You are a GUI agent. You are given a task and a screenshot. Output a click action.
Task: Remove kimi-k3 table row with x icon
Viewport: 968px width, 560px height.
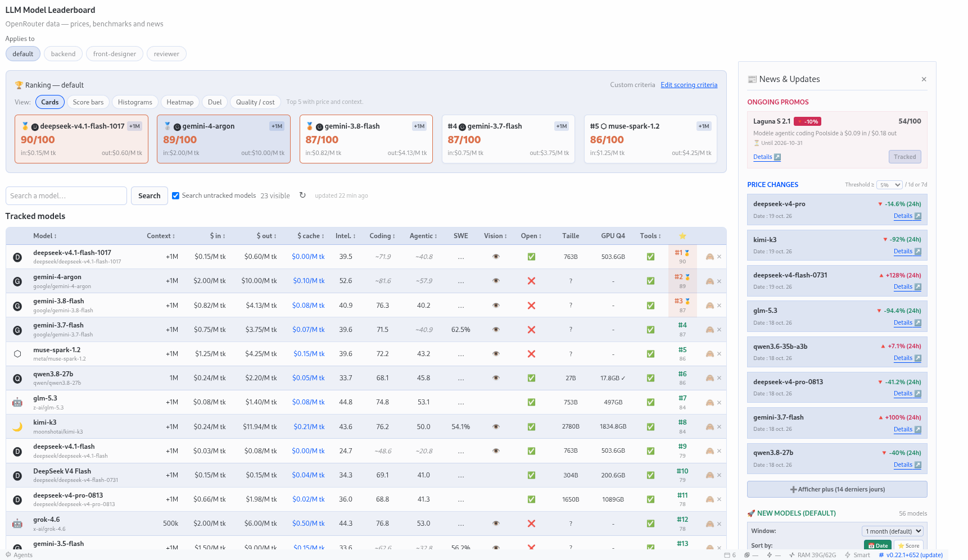pos(719,427)
